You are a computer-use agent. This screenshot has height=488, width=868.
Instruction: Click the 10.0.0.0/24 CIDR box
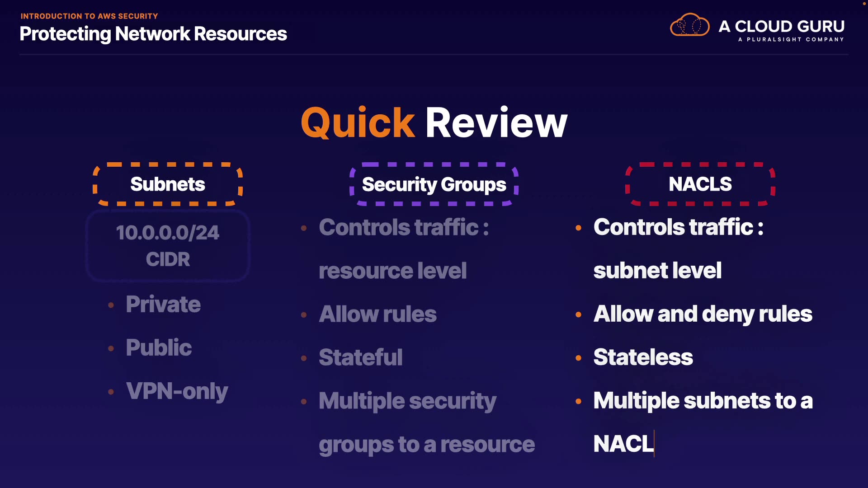tap(168, 246)
